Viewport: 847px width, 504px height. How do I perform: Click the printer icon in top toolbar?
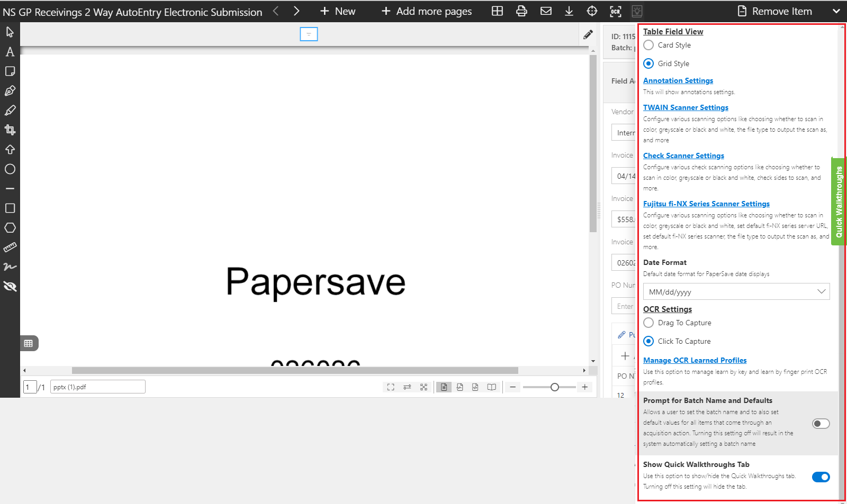[x=521, y=11]
